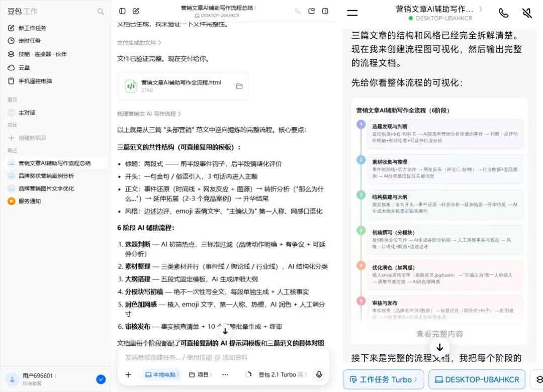The image size is (543, 392).
Task: Click 查看完整内容 link
Action: (x=439, y=334)
